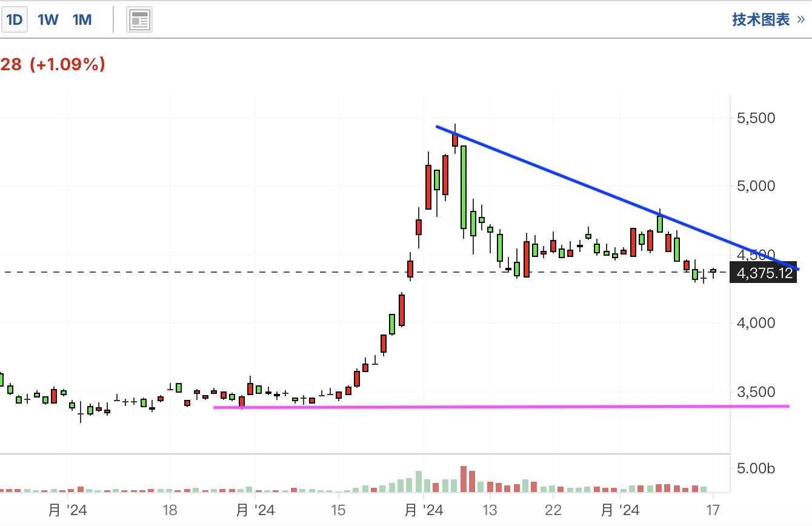Click the date label 17 on time axis
812x526 pixels.
tap(713, 510)
